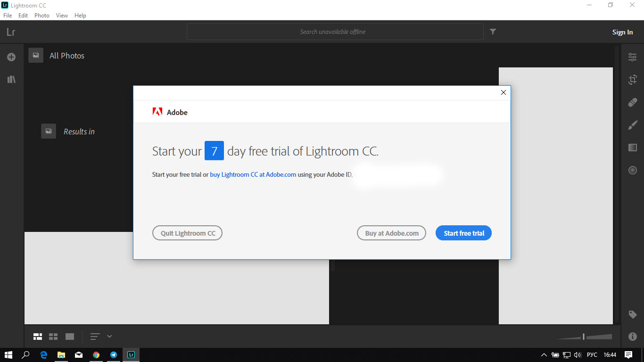
Task: Open the Action Center notifications
Action: pyautogui.click(x=628, y=355)
